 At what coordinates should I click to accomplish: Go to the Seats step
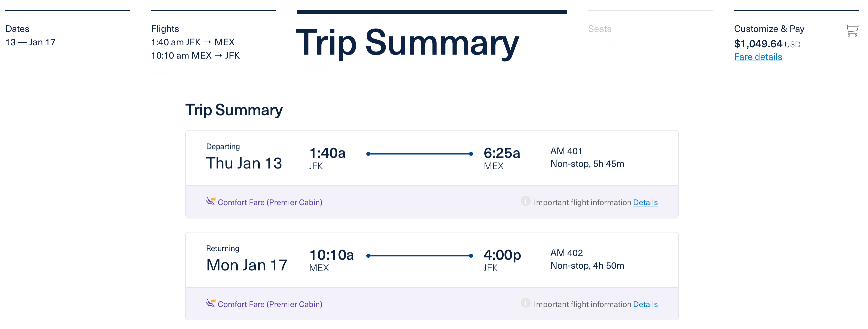coord(599,29)
